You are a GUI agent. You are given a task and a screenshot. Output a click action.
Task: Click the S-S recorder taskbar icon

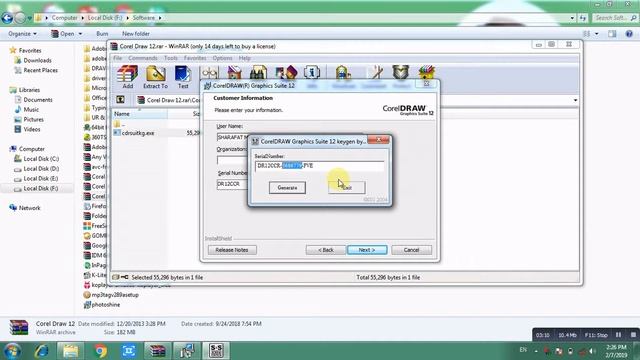(x=216, y=351)
